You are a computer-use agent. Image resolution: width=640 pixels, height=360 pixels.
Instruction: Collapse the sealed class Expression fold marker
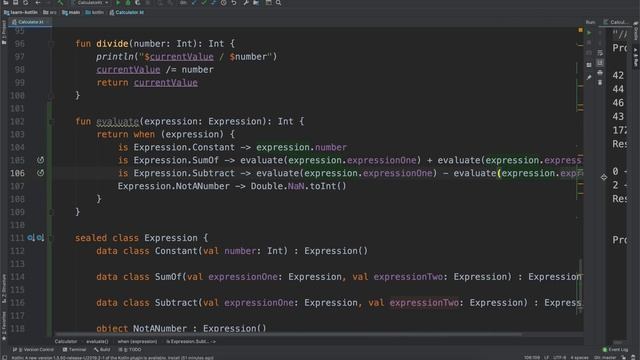coord(51,238)
